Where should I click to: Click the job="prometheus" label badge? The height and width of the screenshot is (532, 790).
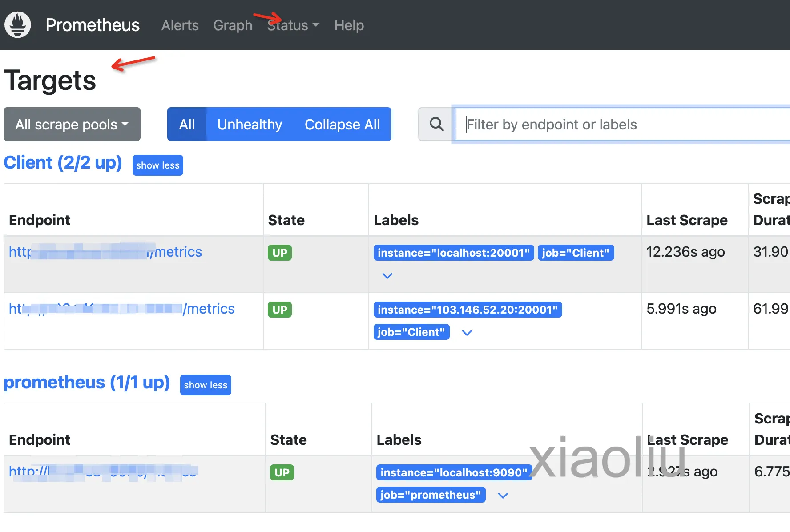click(x=431, y=495)
